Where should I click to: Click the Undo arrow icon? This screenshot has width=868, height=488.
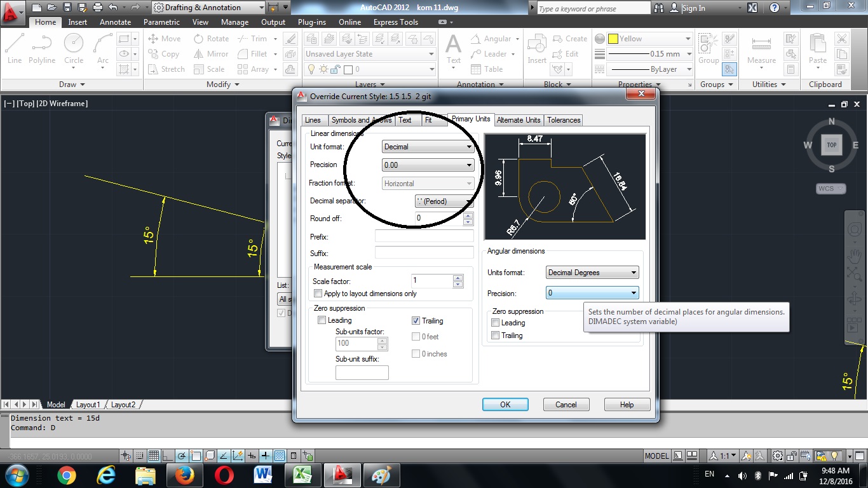click(x=113, y=8)
